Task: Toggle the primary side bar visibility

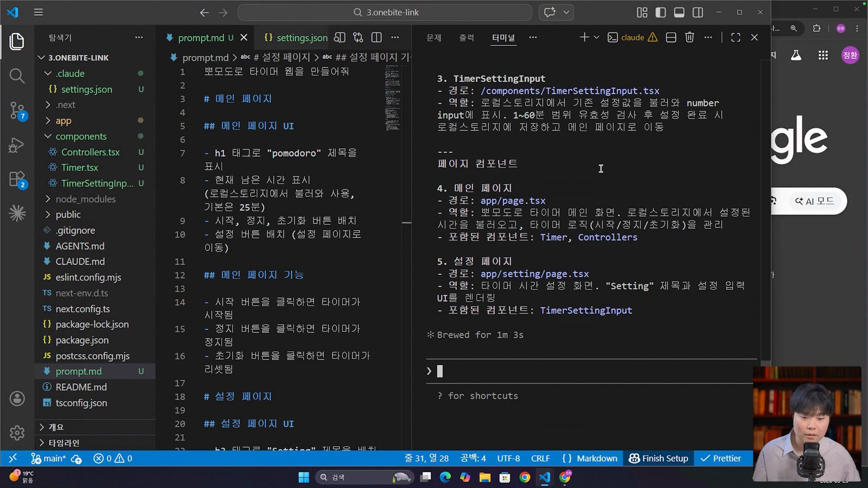Action: [x=660, y=12]
